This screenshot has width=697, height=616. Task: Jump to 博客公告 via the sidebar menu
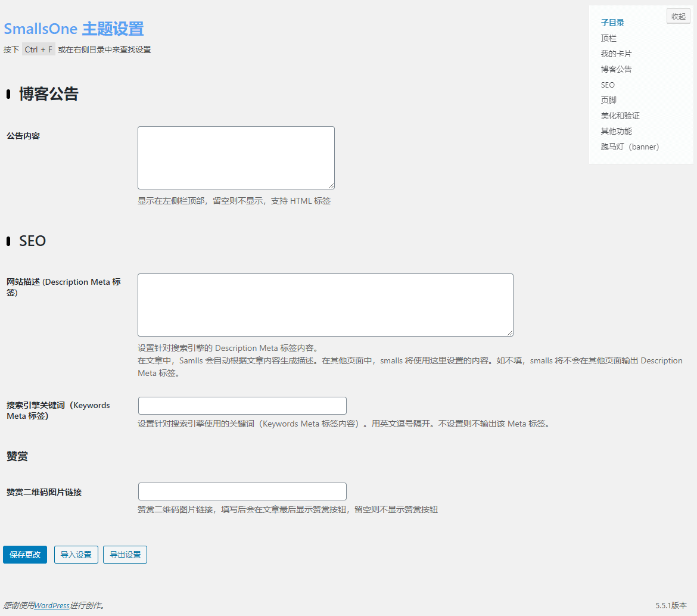click(x=616, y=69)
